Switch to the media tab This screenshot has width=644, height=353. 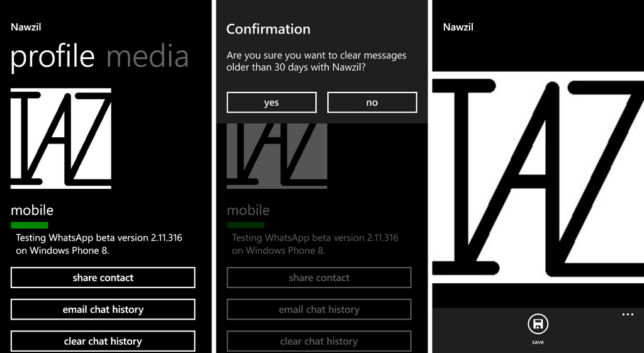coord(147,57)
